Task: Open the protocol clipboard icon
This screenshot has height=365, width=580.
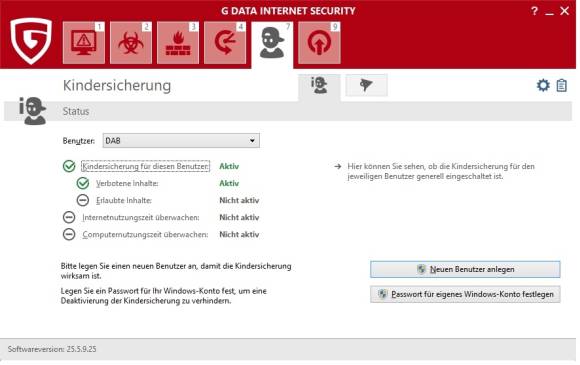Action: pos(562,85)
